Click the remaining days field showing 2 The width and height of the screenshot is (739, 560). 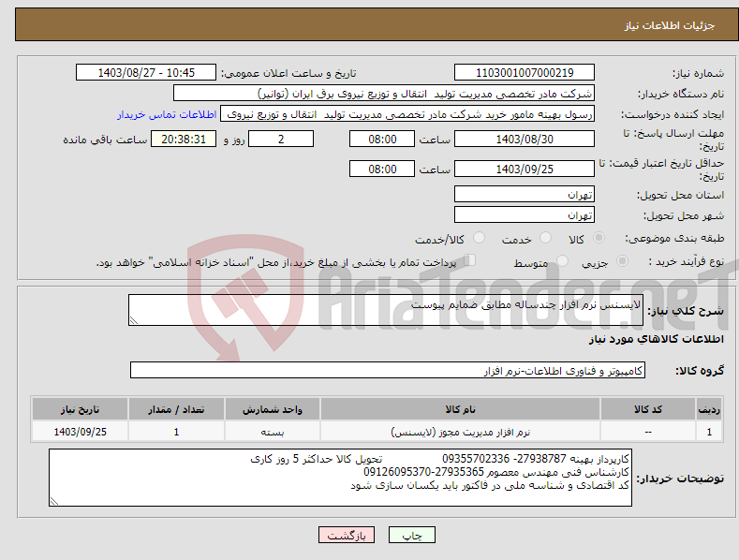click(x=281, y=139)
